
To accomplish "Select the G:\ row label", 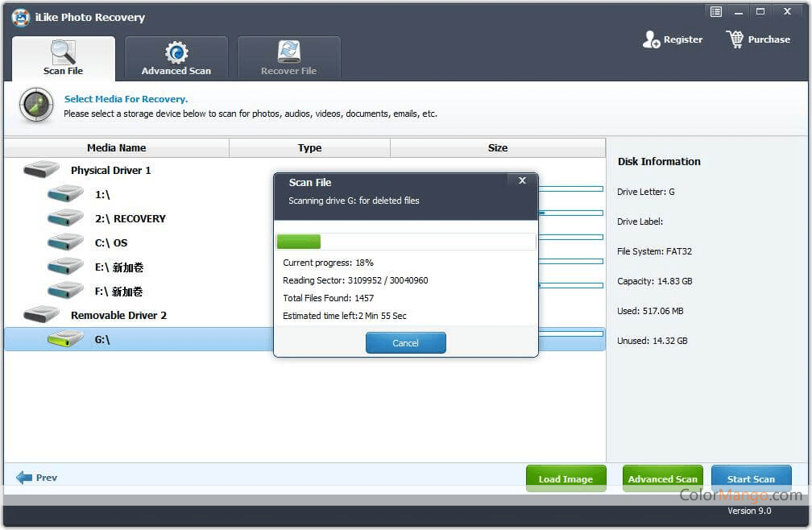I will pyautogui.click(x=102, y=340).
